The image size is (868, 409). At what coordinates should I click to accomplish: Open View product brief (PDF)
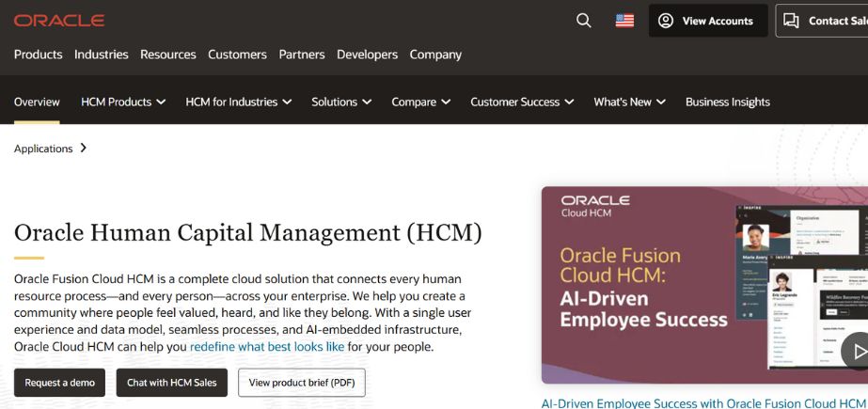click(302, 383)
